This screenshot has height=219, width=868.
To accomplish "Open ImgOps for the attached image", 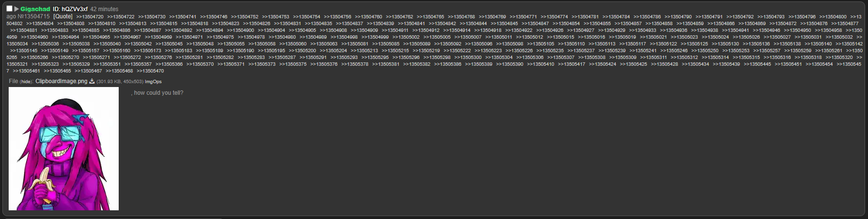I will point(153,82).
